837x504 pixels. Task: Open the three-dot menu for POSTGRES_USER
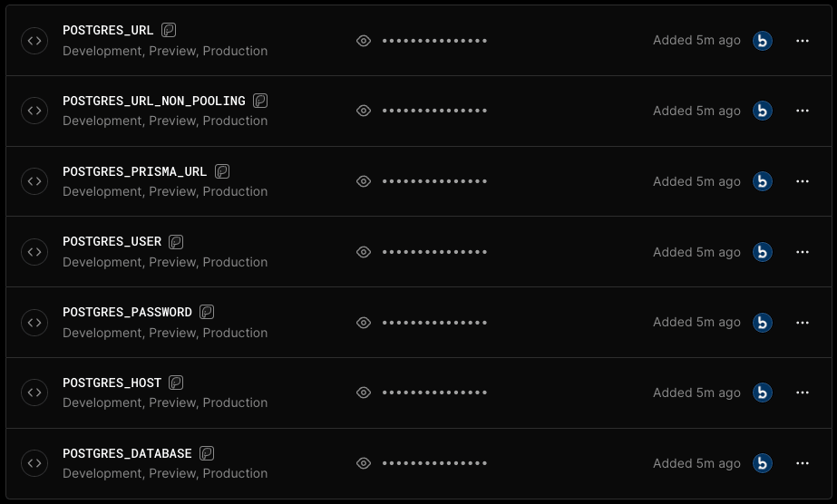pyautogui.click(x=802, y=252)
